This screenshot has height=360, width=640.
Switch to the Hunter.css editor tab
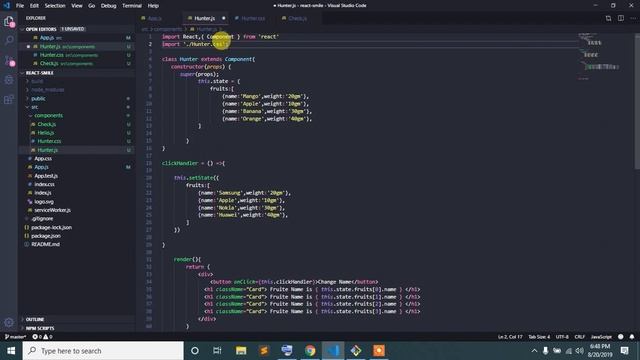pos(253,18)
